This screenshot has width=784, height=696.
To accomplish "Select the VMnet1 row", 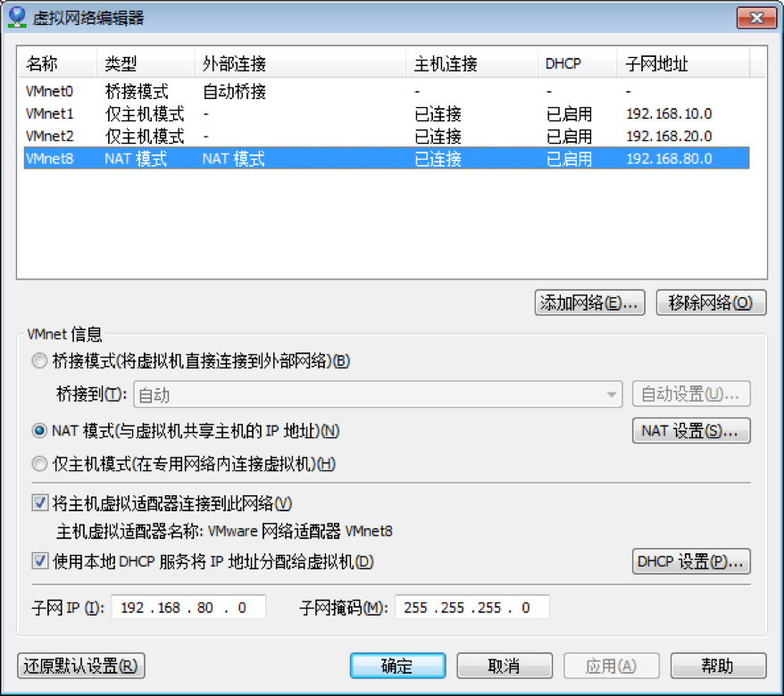I will pyautogui.click(x=387, y=114).
